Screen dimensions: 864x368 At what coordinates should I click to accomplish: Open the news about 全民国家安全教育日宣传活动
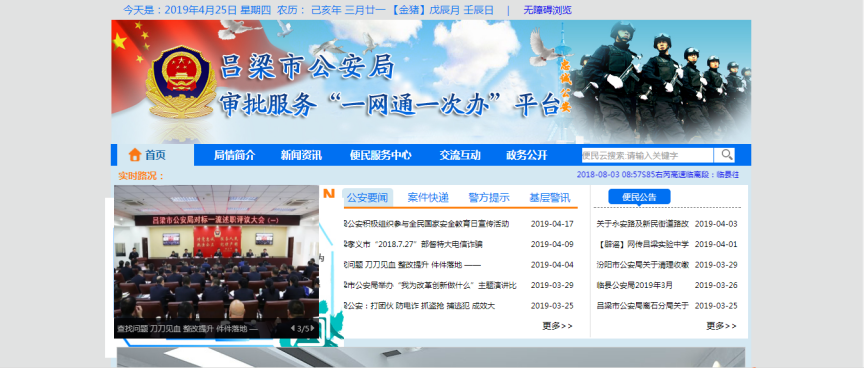point(426,224)
